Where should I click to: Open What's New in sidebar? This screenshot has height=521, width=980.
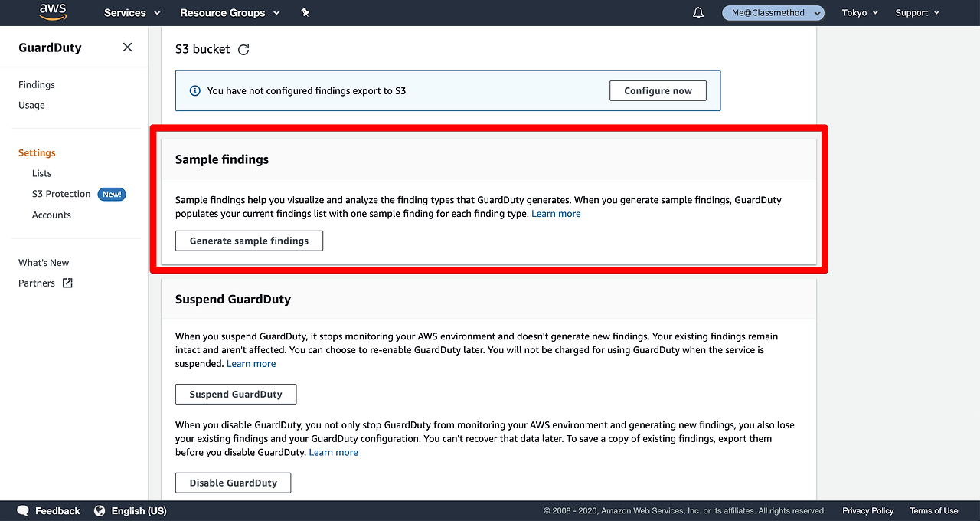(x=44, y=263)
